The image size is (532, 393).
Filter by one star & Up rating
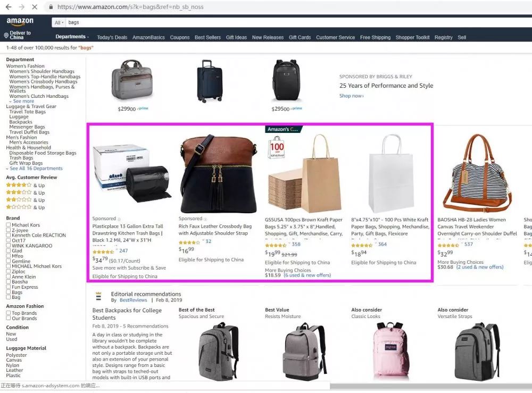tap(26, 207)
